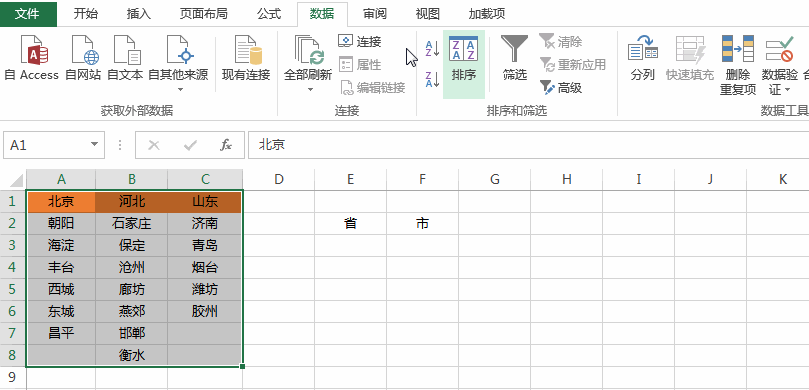Select cell 沧州
This screenshot has height=390, width=809.
pos(132,267)
